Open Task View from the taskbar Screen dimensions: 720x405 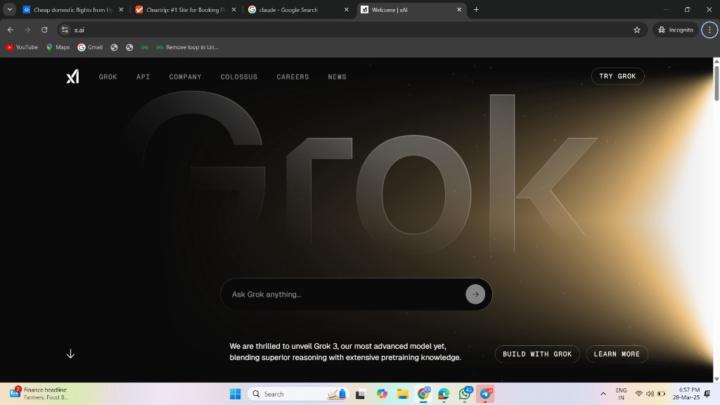click(x=360, y=394)
